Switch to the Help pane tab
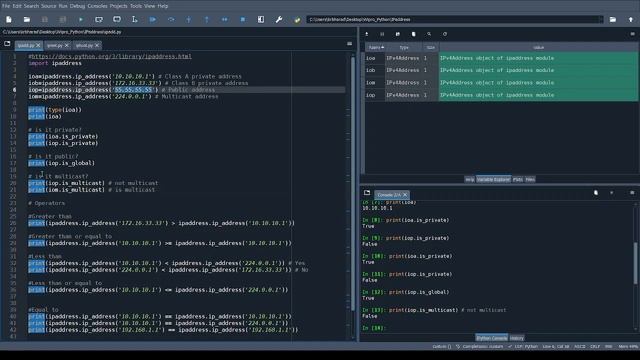 tap(469, 180)
